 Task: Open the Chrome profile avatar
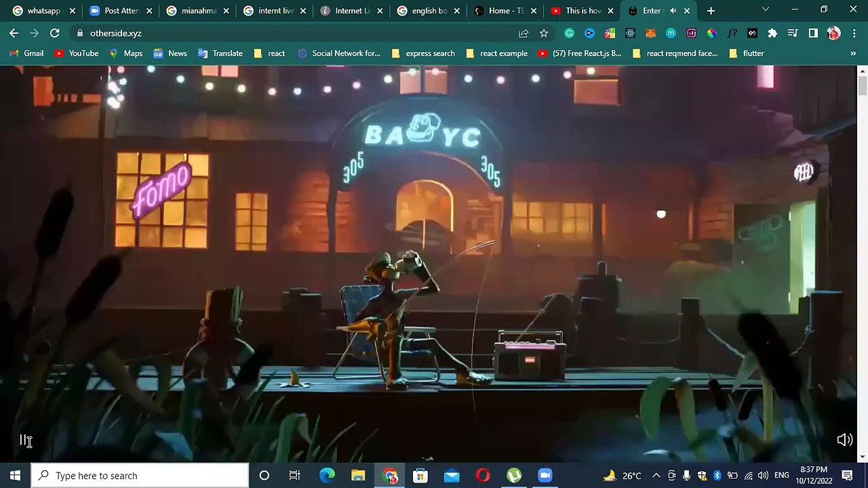point(834,33)
